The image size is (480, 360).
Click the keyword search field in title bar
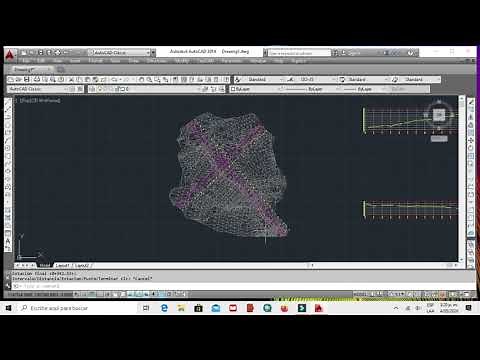pos(299,53)
